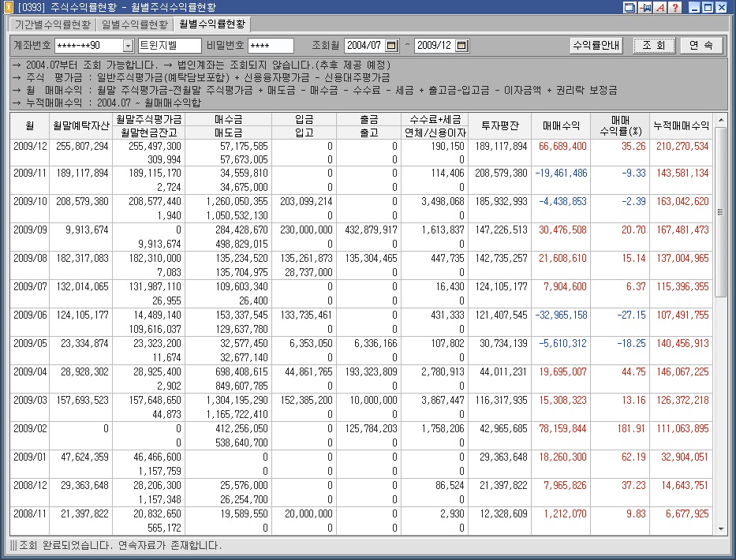The image size is (736, 560).
Task: Click the scrollbar up arrow of the table
Action: 720,121
